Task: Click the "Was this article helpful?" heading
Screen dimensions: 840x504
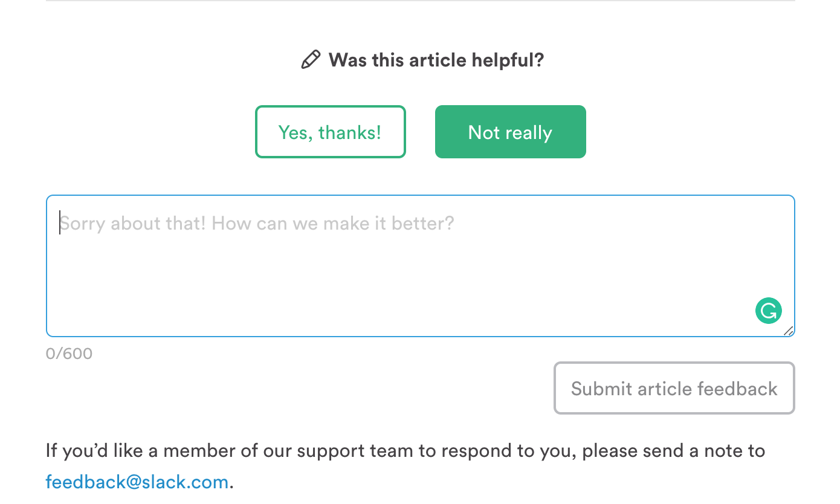Action: [x=436, y=60]
